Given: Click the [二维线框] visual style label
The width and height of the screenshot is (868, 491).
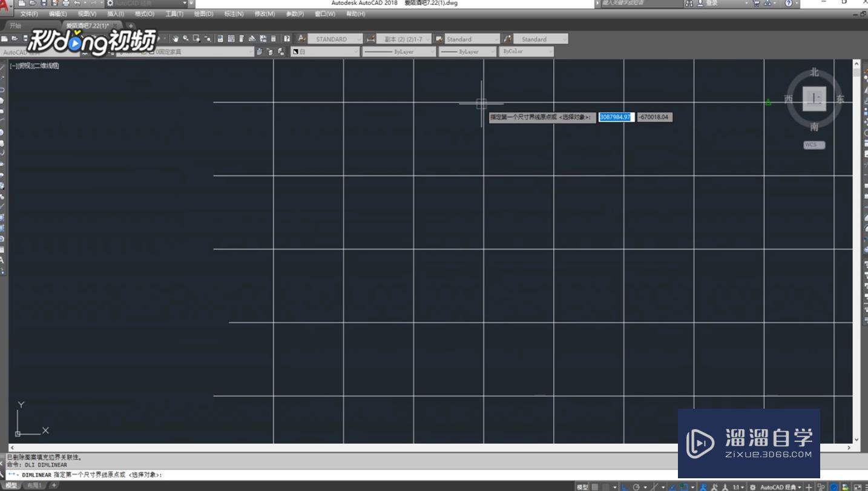Looking at the screenshot, I should [46, 65].
